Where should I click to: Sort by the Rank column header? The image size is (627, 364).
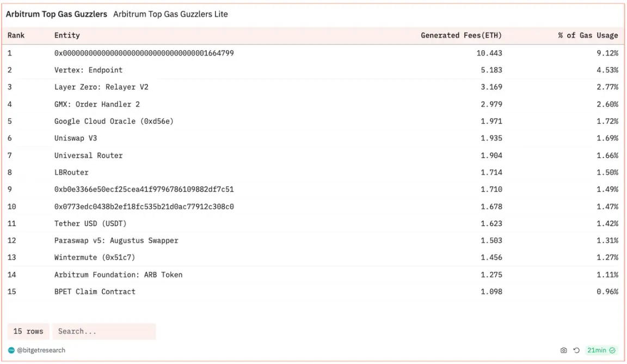tap(16, 35)
